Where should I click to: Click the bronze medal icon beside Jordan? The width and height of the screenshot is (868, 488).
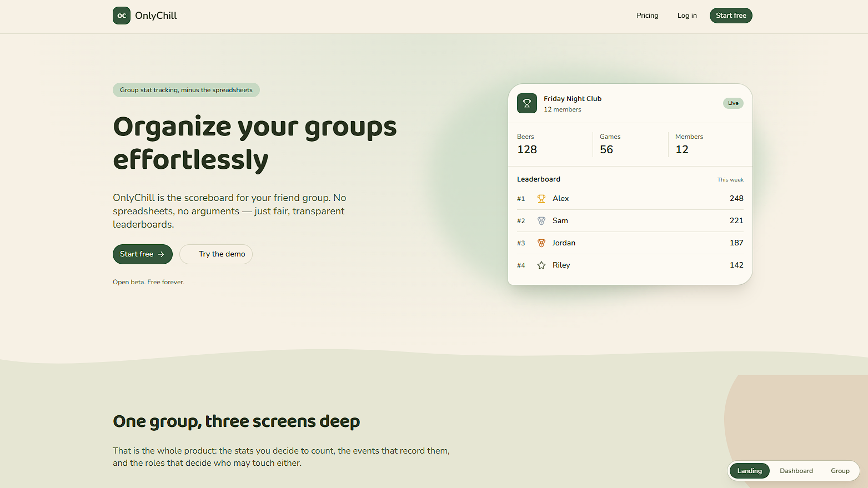pos(541,243)
